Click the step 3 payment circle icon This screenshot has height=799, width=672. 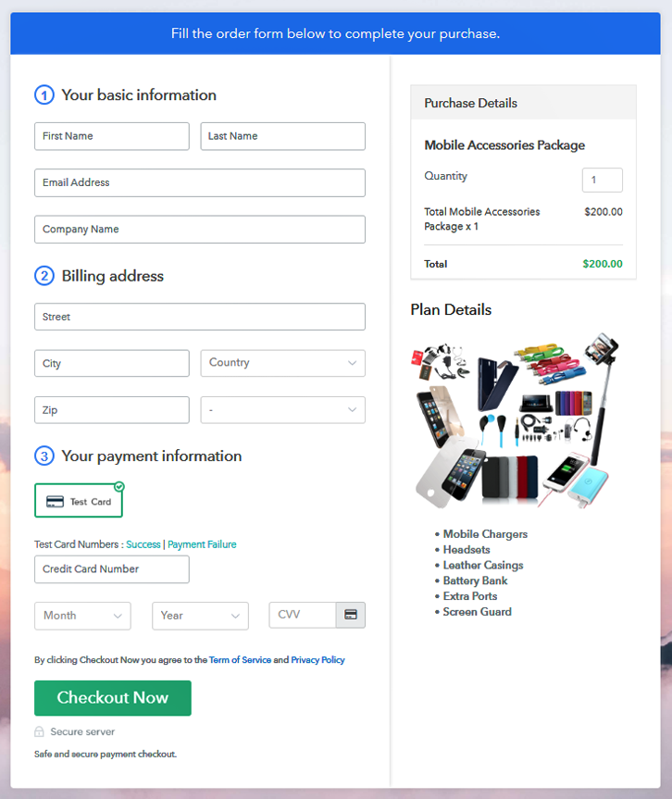point(44,456)
